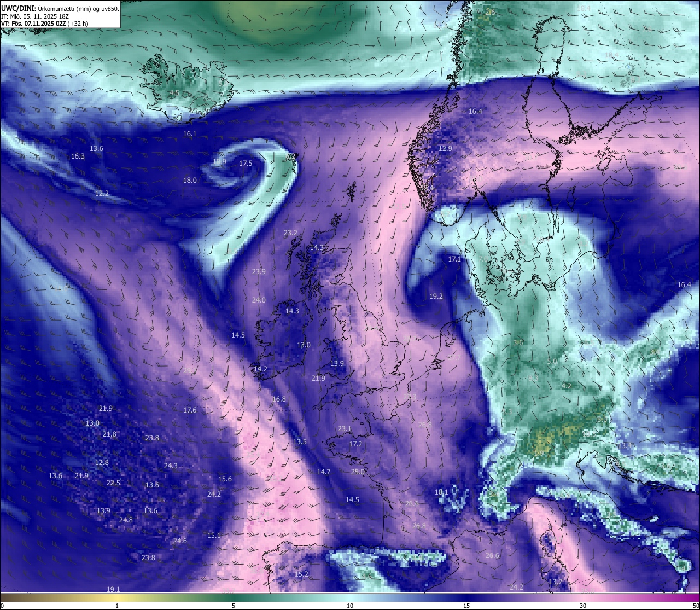Click the '1' label on the color scale
The image size is (700, 610).
[x=117, y=606]
